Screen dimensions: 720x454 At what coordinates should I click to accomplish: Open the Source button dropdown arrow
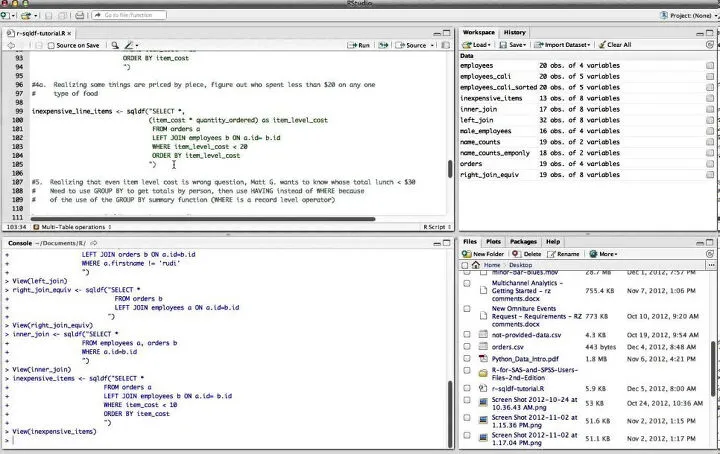pos(433,45)
